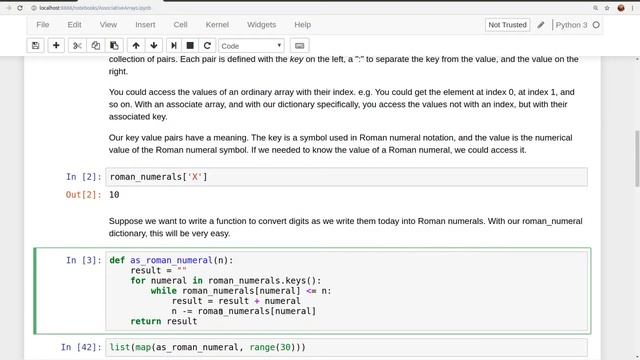Run the current cell button
The height and width of the screenshot is (360, 640).
(173, 46)
